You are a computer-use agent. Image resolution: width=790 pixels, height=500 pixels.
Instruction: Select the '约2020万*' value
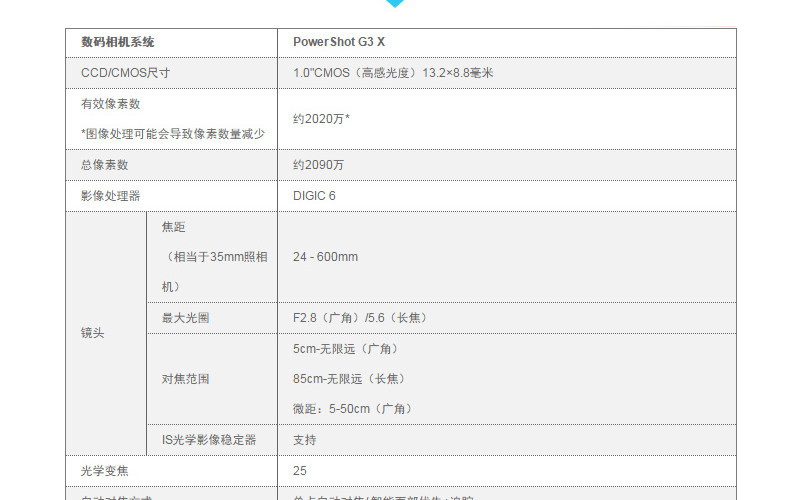click(321, 119)
